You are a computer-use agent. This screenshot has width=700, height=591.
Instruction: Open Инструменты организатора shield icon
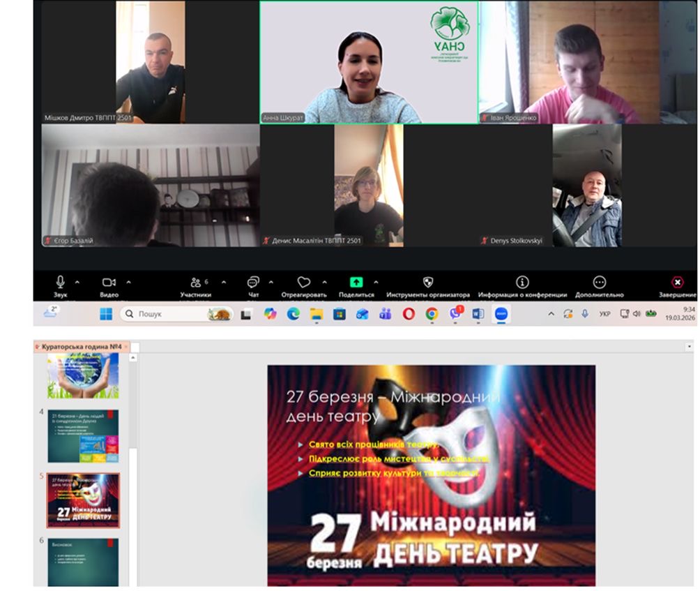[x=428, y=282]
